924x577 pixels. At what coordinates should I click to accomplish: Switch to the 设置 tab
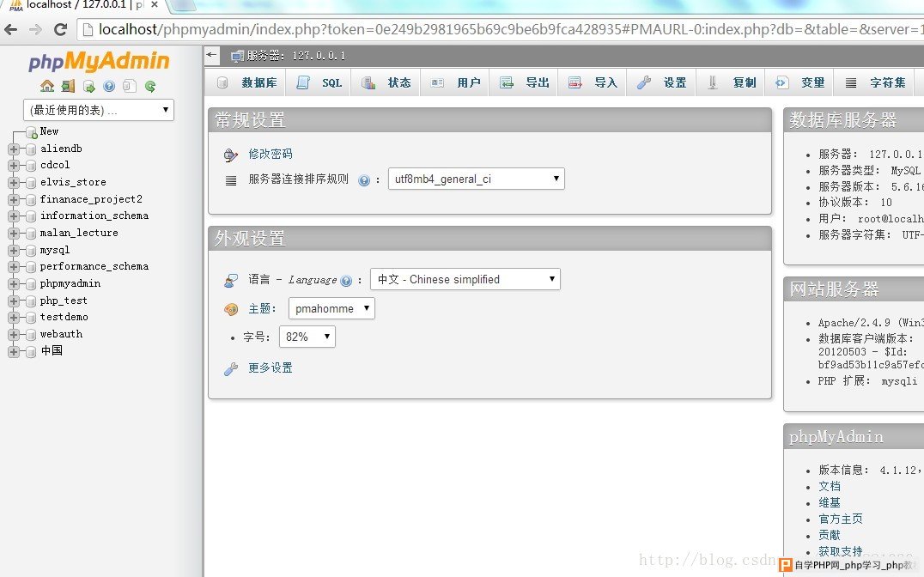click(x=662, y=82)
